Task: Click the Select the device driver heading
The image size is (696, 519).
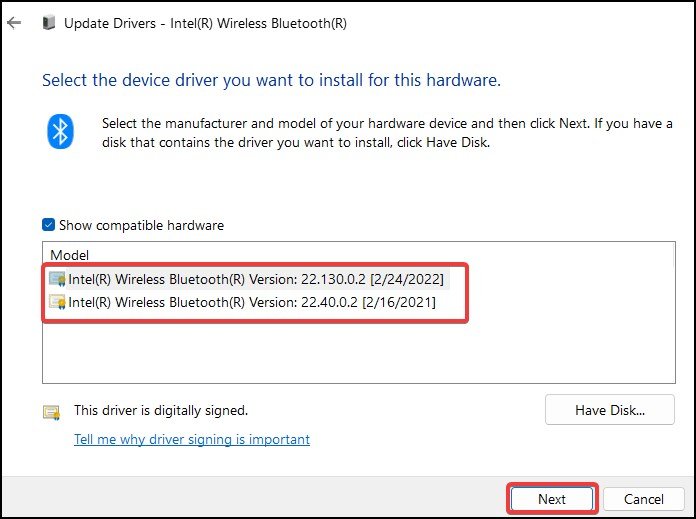Action: pos(271,80)
